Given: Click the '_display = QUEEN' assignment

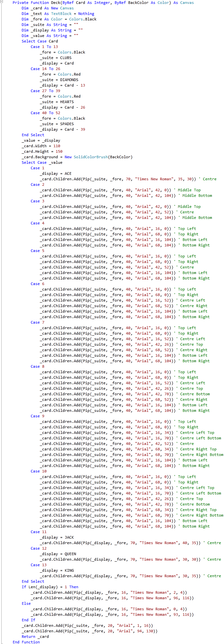Looking at the screenshot, I should coord(58,554).
